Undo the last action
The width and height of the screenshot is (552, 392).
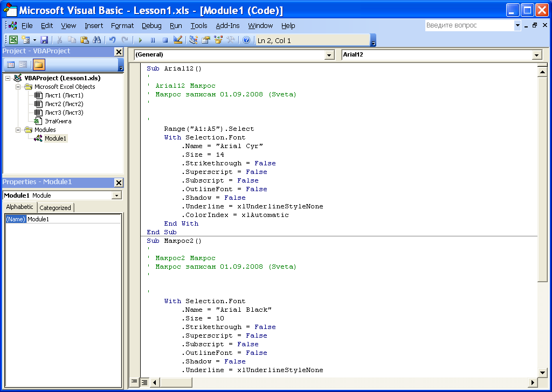[112, 40]
